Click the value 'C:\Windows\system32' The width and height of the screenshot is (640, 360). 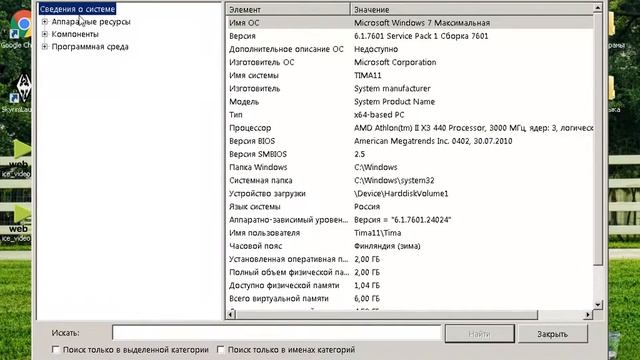(394, 180)
